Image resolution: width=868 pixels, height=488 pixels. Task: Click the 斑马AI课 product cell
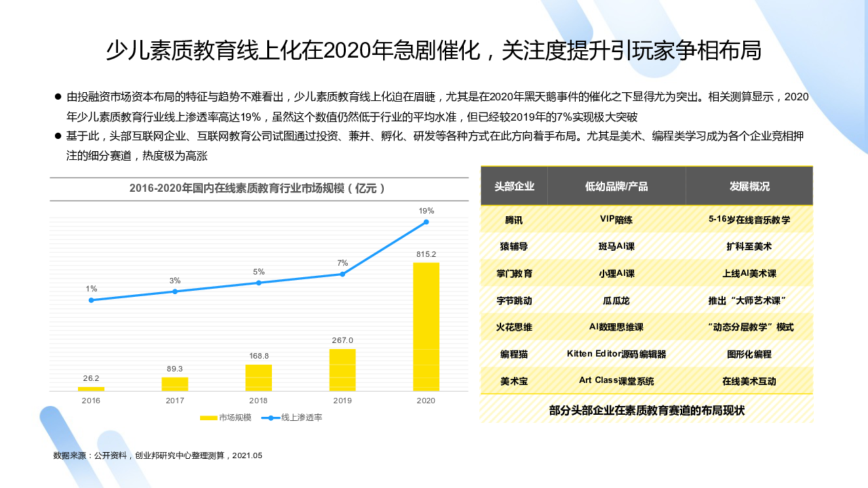[616, 246]
